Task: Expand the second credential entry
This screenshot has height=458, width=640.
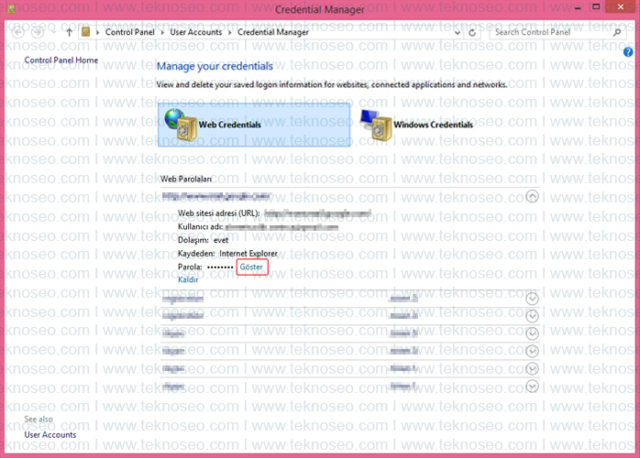Action: pyautogui.click(x=532, y=299)
